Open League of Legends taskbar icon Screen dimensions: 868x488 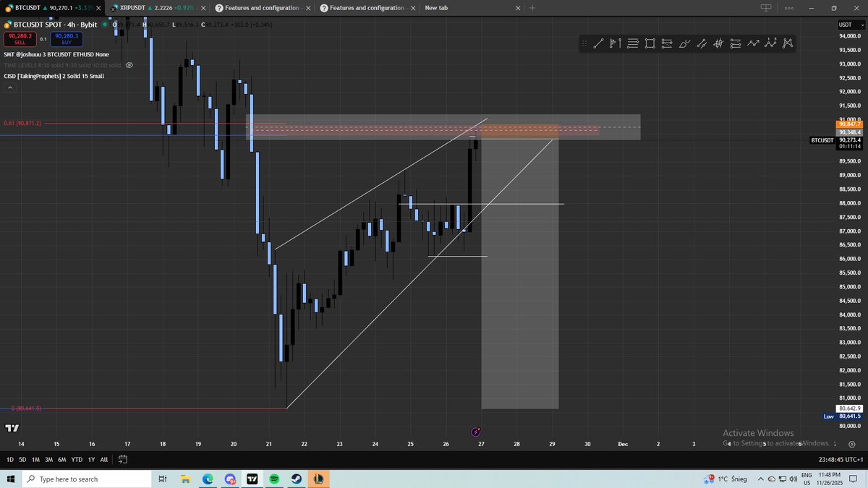[x=318, y=479]
